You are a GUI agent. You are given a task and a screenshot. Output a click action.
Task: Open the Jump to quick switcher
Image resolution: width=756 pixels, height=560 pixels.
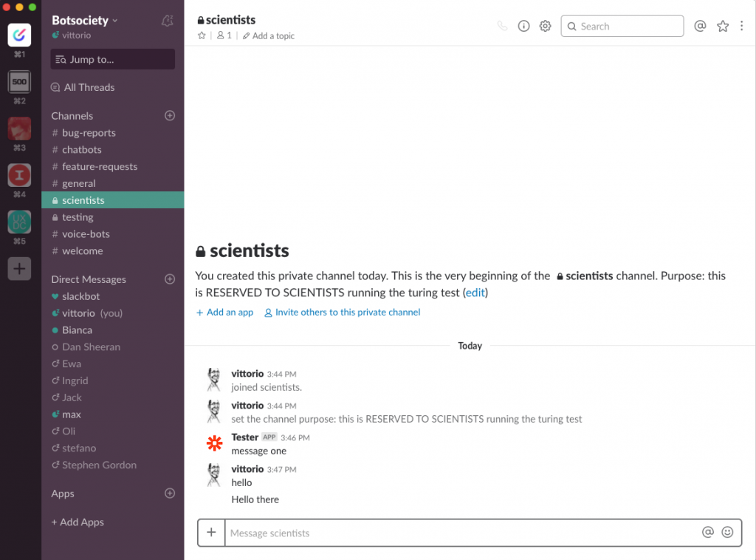click(113, 59)
